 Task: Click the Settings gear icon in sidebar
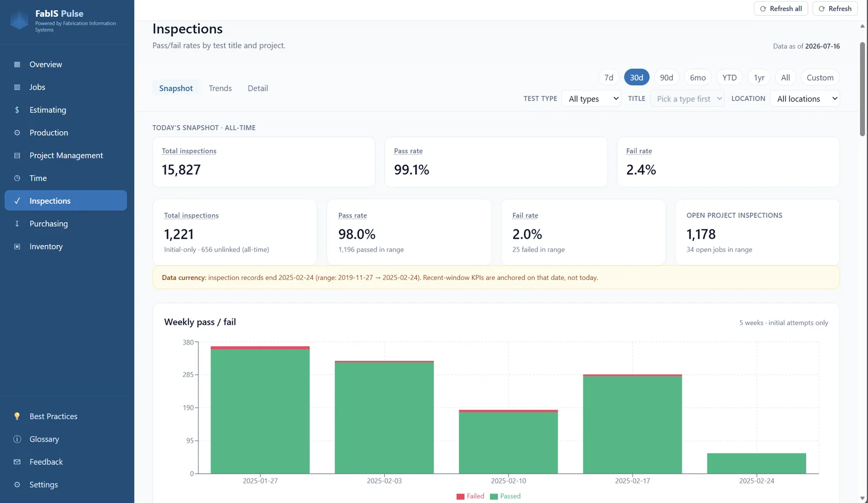[17, 485]
